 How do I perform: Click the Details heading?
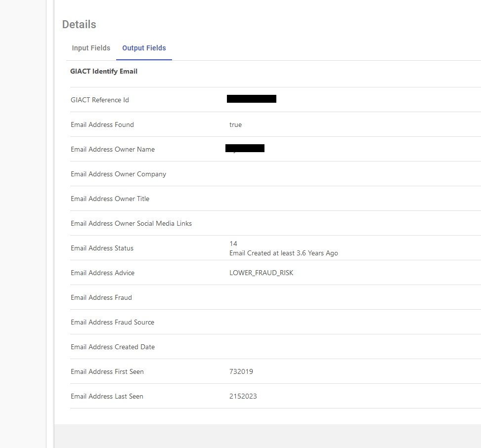[79, 25]
